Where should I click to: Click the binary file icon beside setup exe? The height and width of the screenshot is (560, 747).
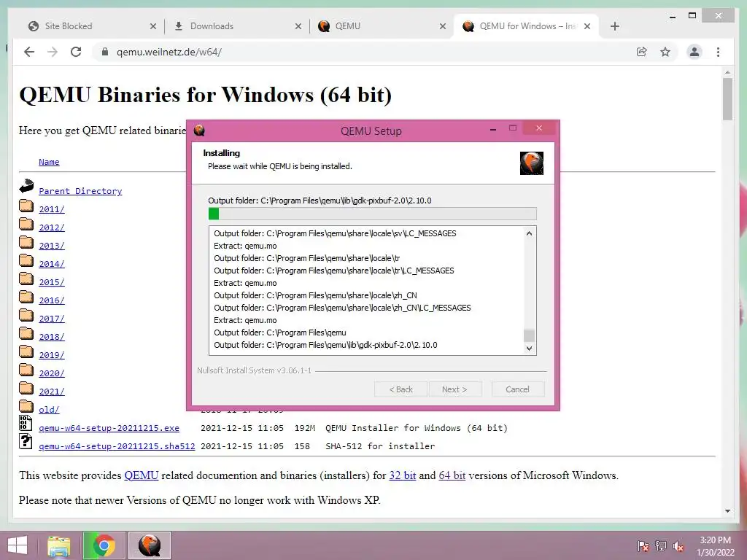(26, 423)
